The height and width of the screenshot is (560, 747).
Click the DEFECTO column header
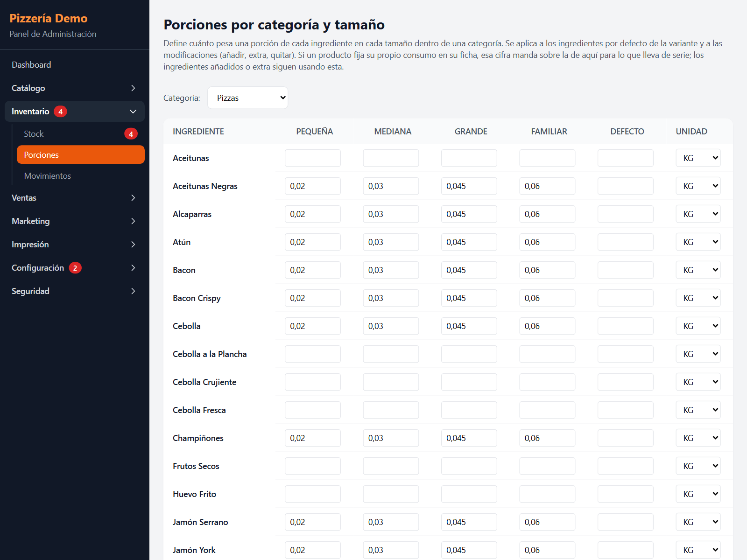tap(627, 132)
